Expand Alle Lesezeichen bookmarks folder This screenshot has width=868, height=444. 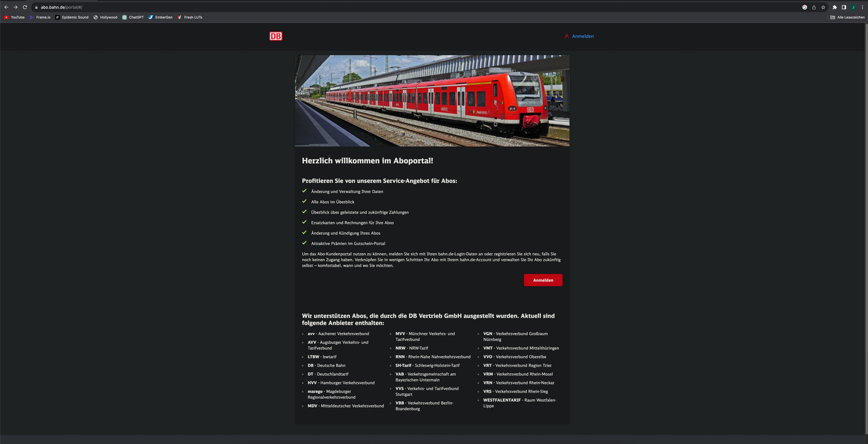tap(847, 17)
